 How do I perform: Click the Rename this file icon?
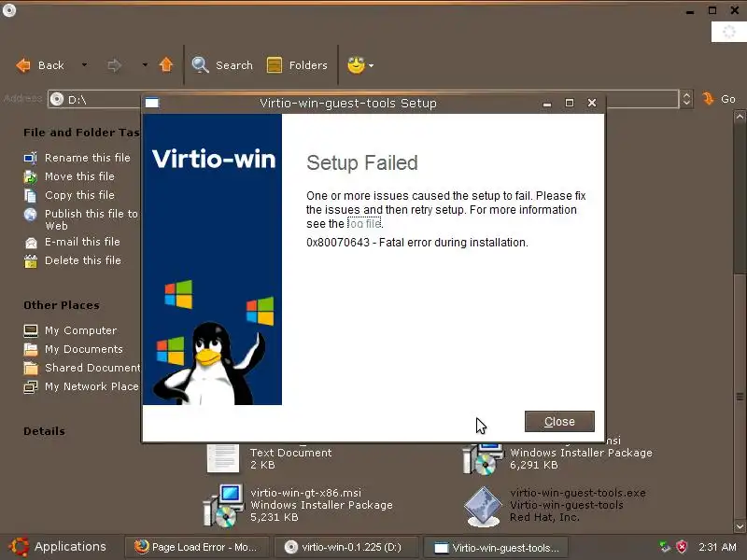[31, 158]
